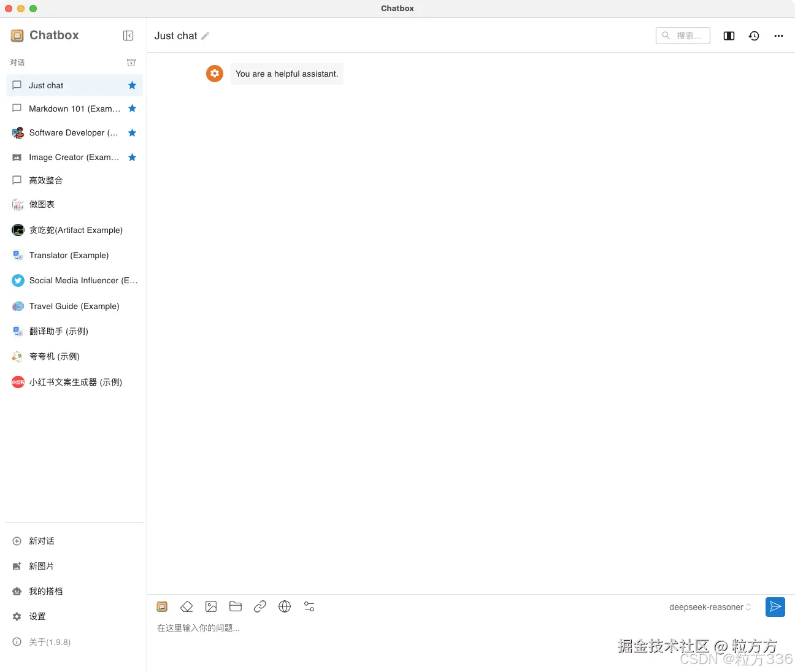This screenshot has height=672, width=795.
Task: Collapse the sidebar with the panel toggle
Action: point(128,36)
